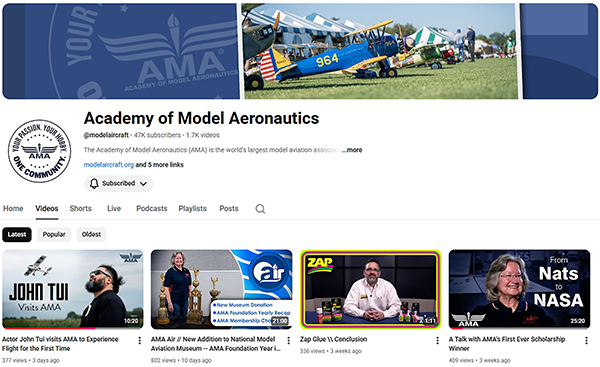
Task: Open channel search magnifier icon
Action: tap(260, 209)
